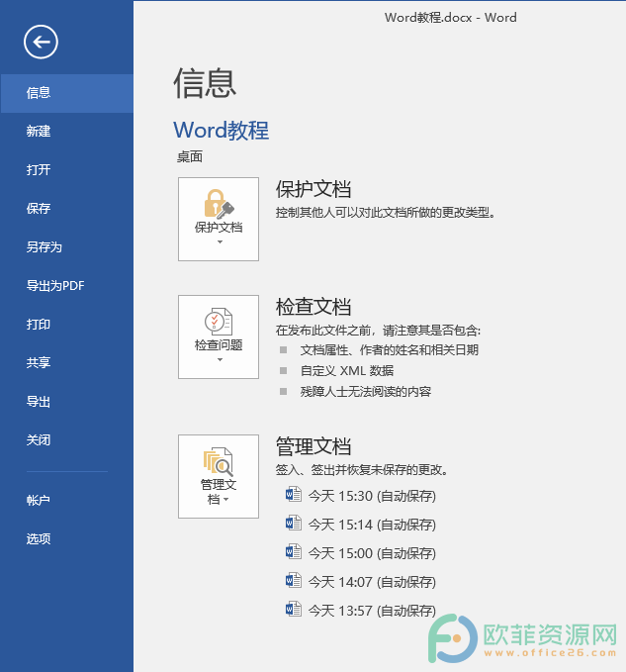
Task: Click the Protect Document padlock icon
Action: (x=219, y=204)
